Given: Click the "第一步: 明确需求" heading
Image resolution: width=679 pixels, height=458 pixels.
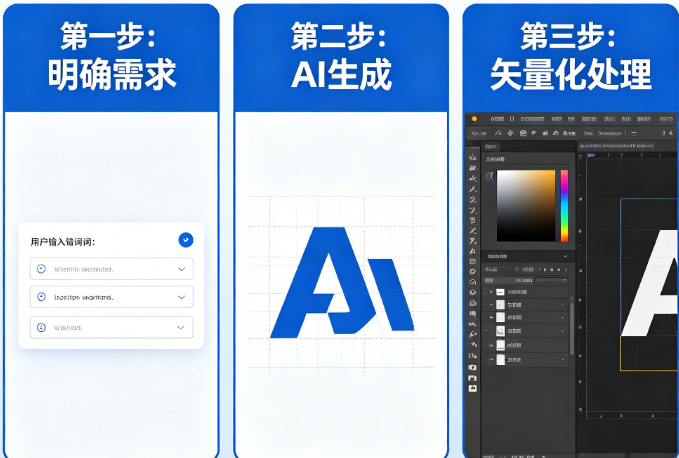Looking at the screenshot, I should pos(111,57).
